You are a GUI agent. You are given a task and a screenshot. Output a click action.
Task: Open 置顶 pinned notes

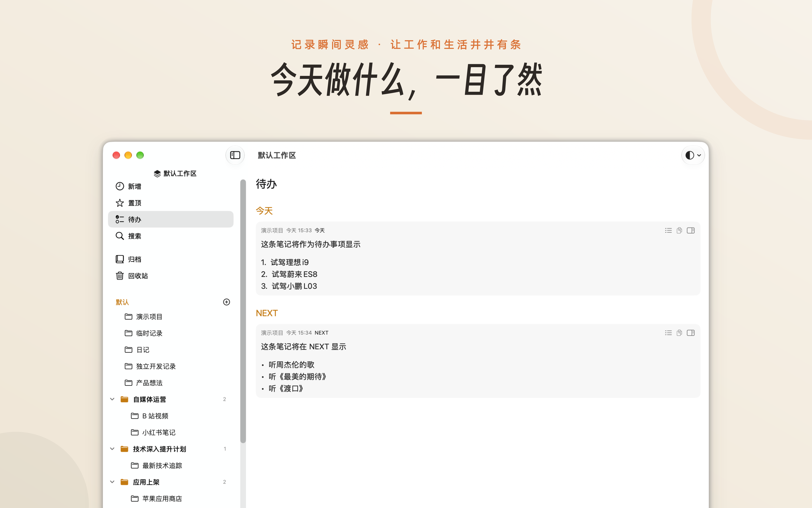tap(170, 203)
